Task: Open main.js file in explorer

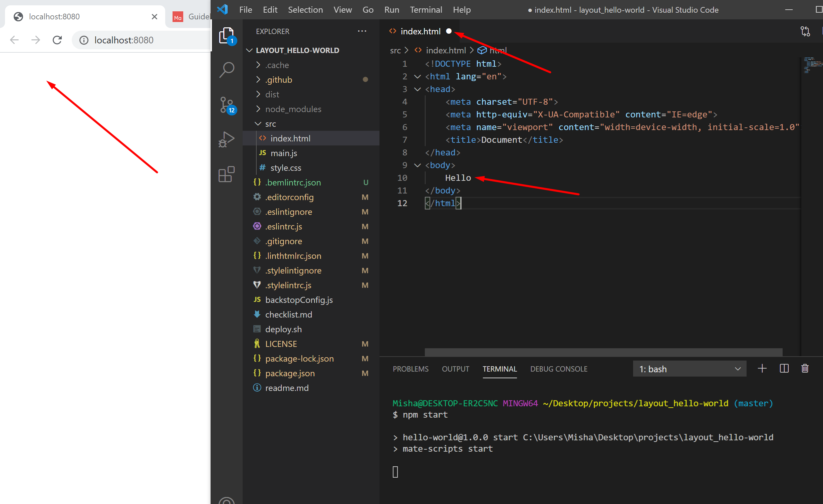Action: point(311,153)
